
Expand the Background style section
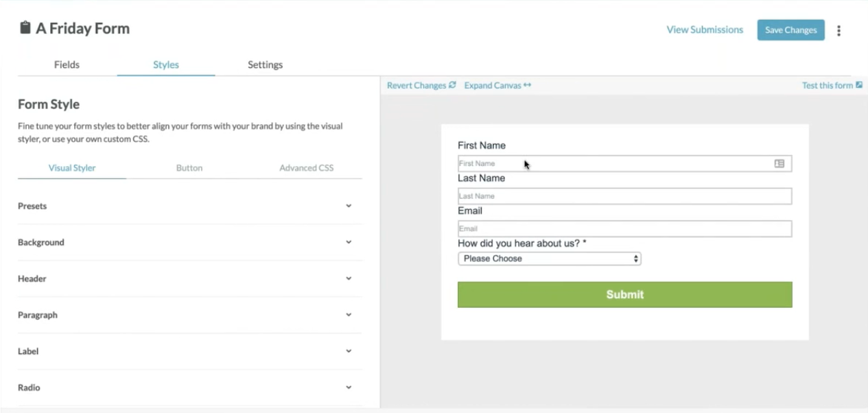coord(349,242)
